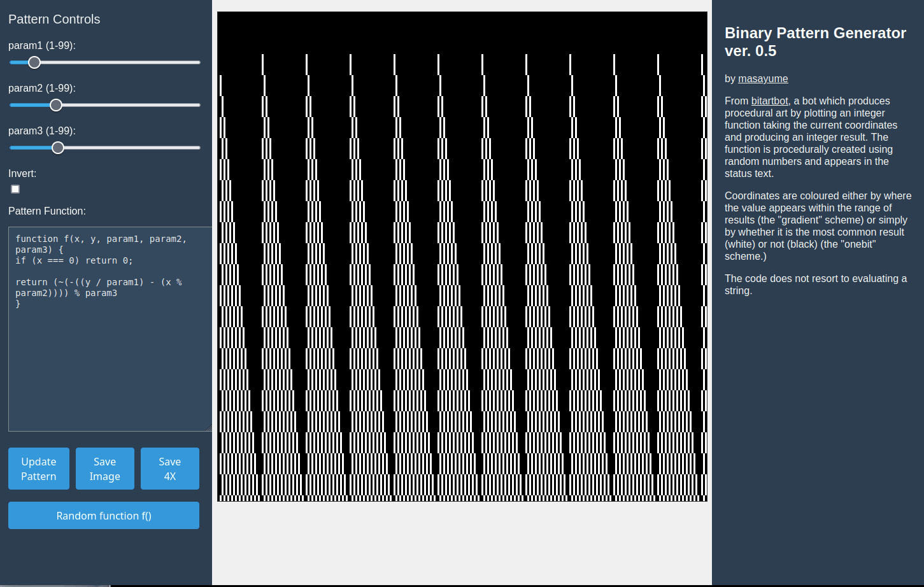Enable the Invert checkbox
924x587 pixels.
coord(15,189)
